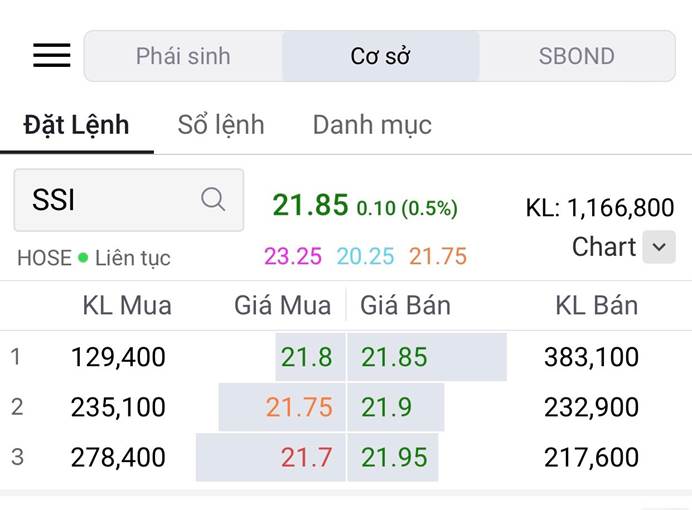This screenshot has height=510, width=692.
Task: Click the Chart label
Action: 604,247
